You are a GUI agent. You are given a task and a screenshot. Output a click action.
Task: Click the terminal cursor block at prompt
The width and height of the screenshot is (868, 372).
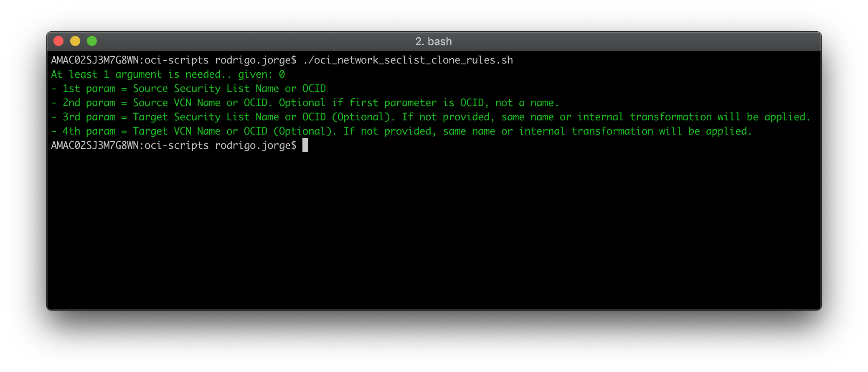pos(305,145)
